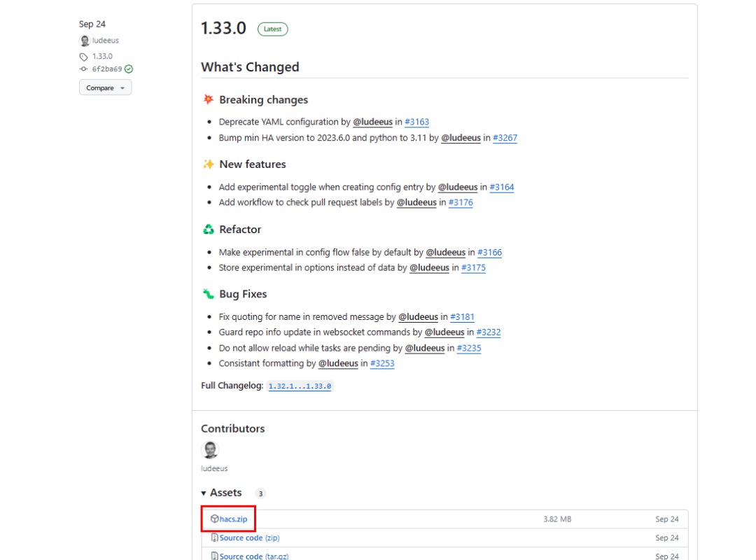Image resolution: width=756 pixels, height=560 pixels.
Task: Click the Assets count badge 3
Action: pyautogui.click(x=260, y=493)
